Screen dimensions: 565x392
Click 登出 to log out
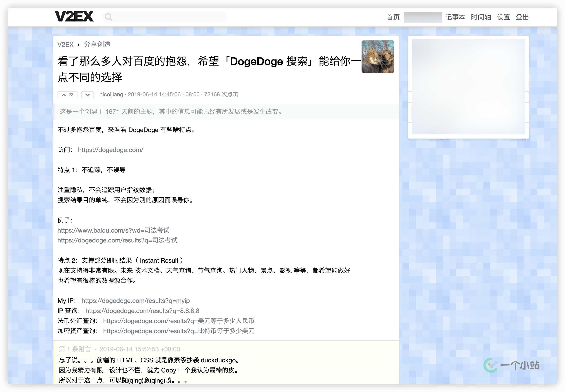[522, 17]
